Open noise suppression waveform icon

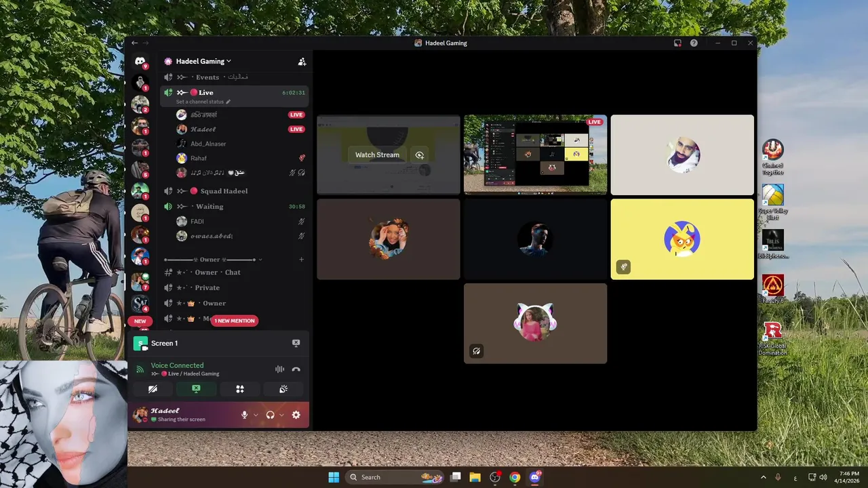(x=279, y=369)
